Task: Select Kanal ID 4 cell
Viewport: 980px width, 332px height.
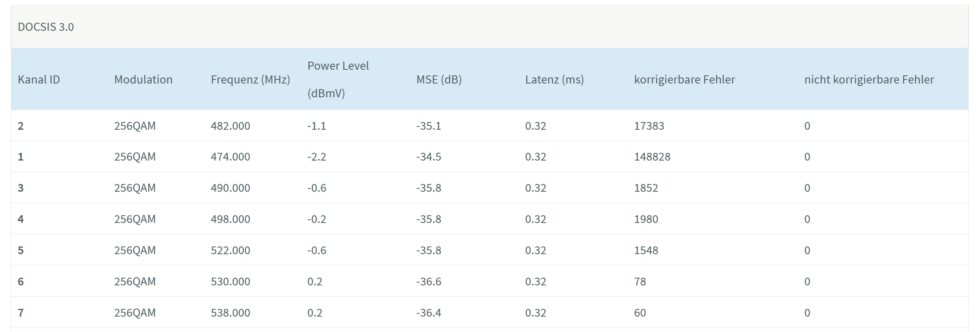Action: 21,219
